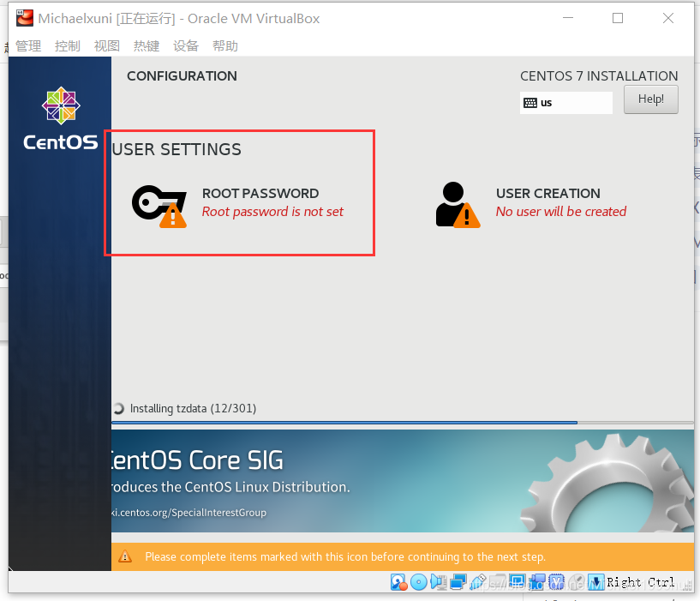Click the Installing tzdata status text
The width and height of the screenshot is (700, 601).
click(193, 408)
